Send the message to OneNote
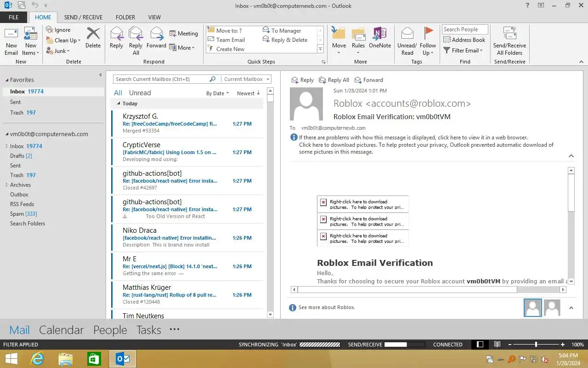The height and width of the screenshot is (368, 588). [380, 38]
